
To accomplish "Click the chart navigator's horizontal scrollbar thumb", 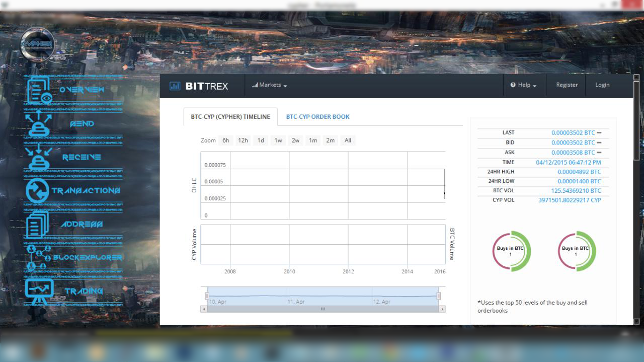I will point(323,309).
